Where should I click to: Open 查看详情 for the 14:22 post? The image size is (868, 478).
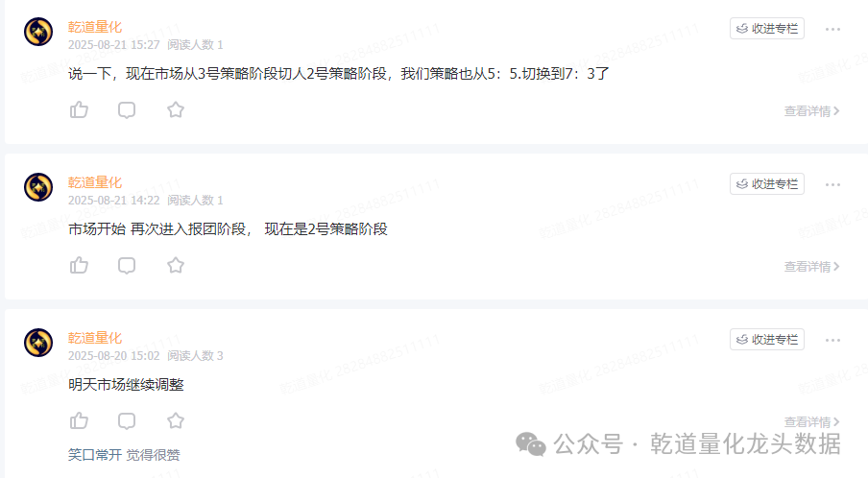point(811,267)
